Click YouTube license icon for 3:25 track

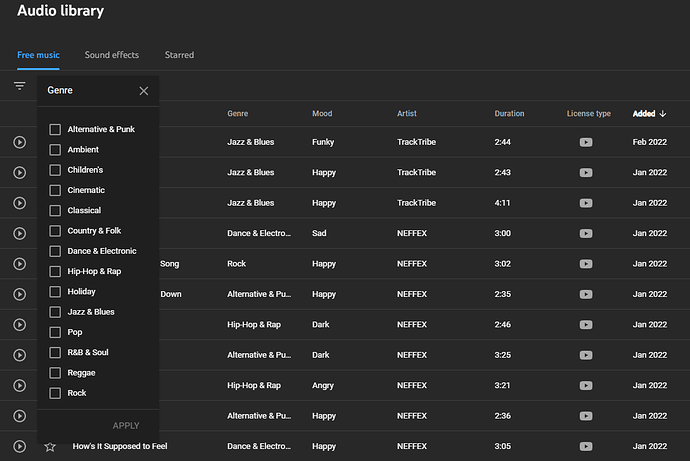click(586, 355)
